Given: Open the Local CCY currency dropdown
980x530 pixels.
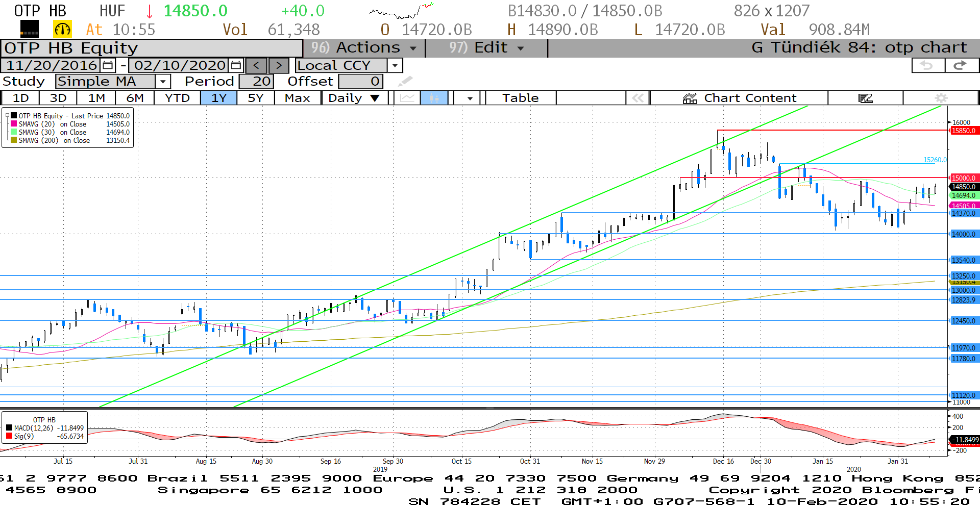Looking at the screenshot, I should coord(395,65).
